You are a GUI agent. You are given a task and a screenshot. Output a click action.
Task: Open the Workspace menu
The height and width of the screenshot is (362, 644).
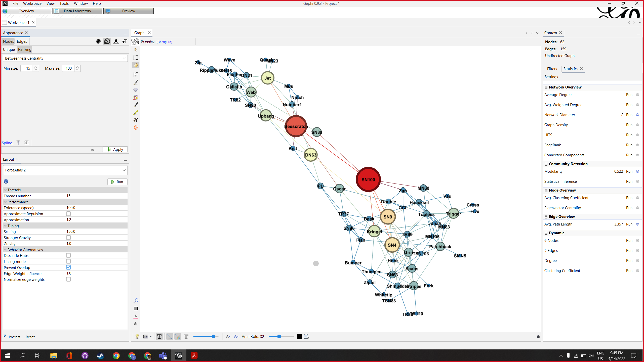coord(32,3)
